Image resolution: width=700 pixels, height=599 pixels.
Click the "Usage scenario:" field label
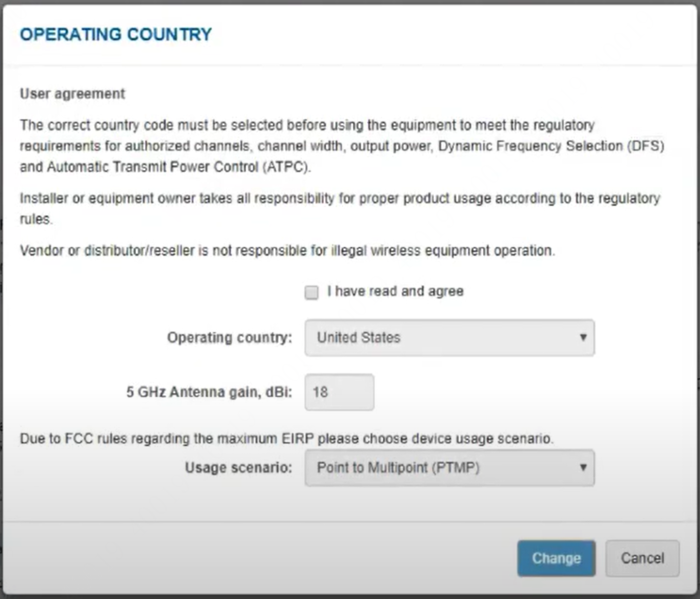click(238, 467)
